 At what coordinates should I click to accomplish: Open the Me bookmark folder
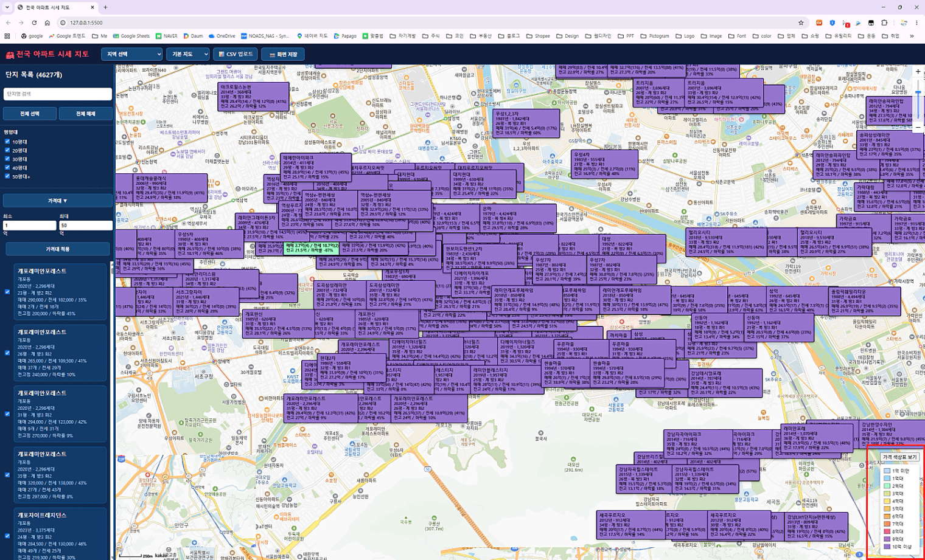point(100,36)
